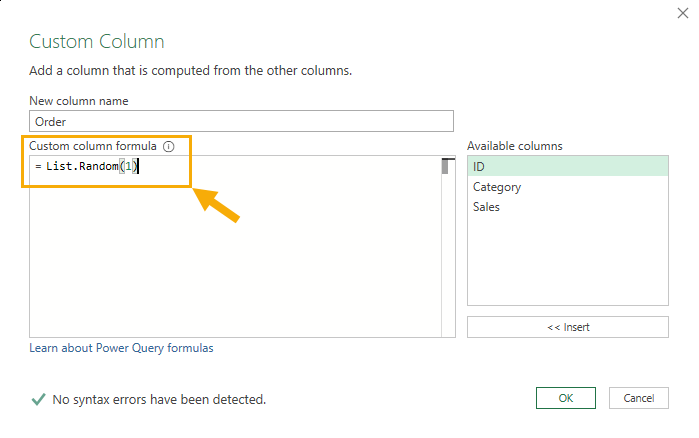
Task: Select ID in Available columns
Action: click(x=567, y=166)
